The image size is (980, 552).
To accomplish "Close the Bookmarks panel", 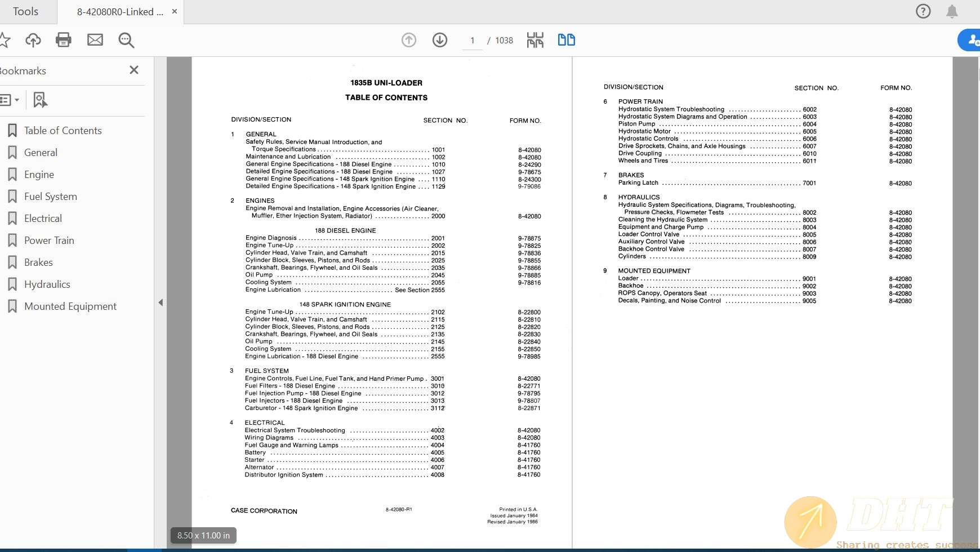I will [134, 70].
